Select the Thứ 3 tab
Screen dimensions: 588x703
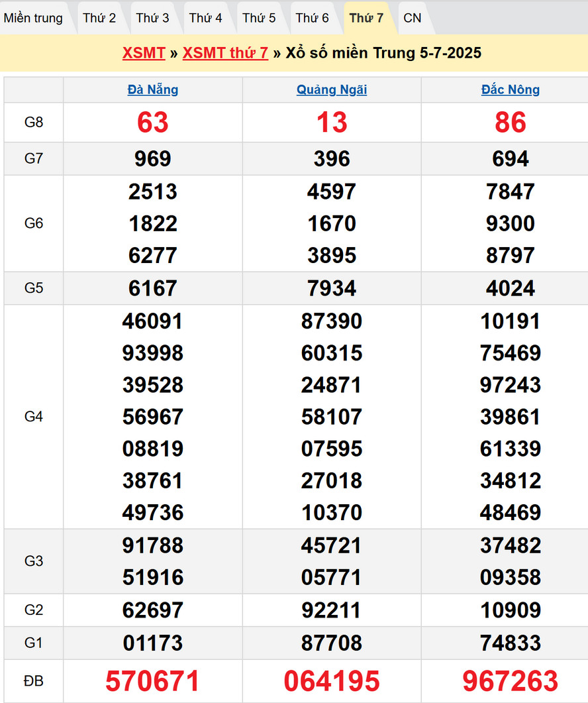[x=152, y=18]
